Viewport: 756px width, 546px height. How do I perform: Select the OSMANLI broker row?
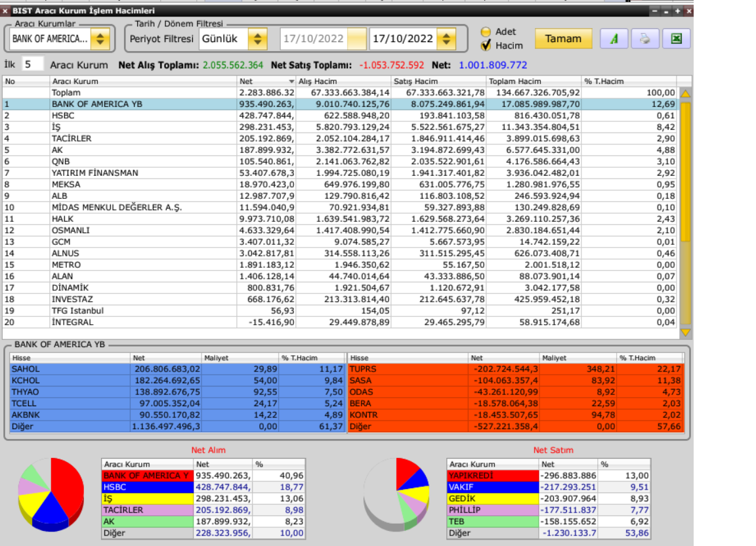click(x=340, y=230)
